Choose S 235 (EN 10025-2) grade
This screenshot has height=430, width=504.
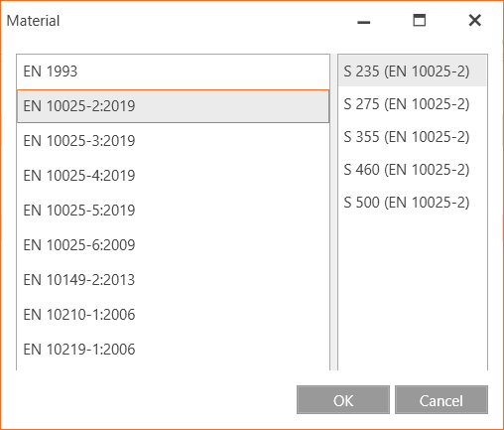click(x=412, y=72)
